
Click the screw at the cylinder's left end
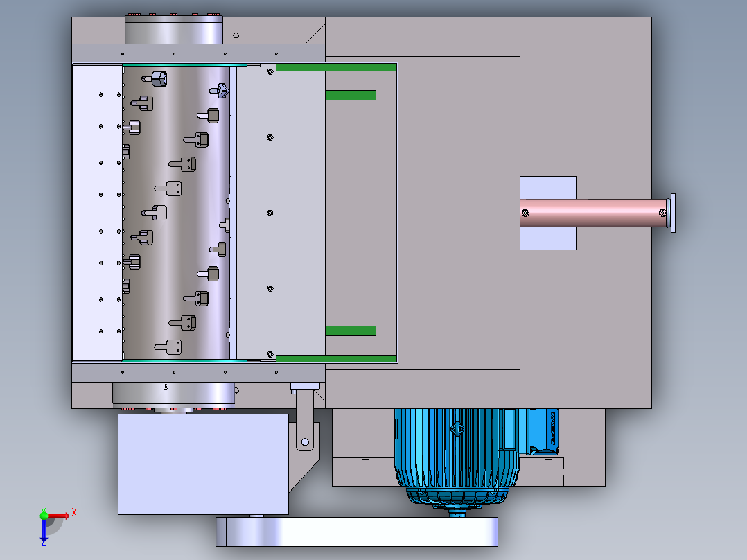[525, 213]
